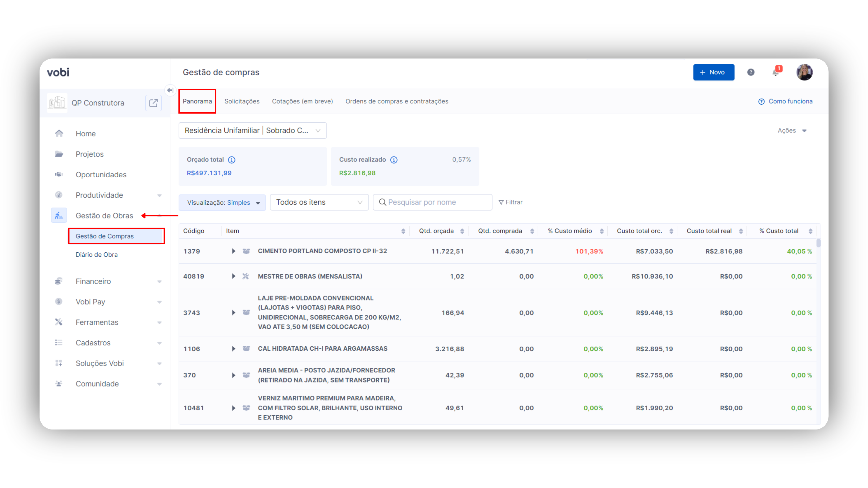Open Visualização: Simples dropdown

click(222, 202)
